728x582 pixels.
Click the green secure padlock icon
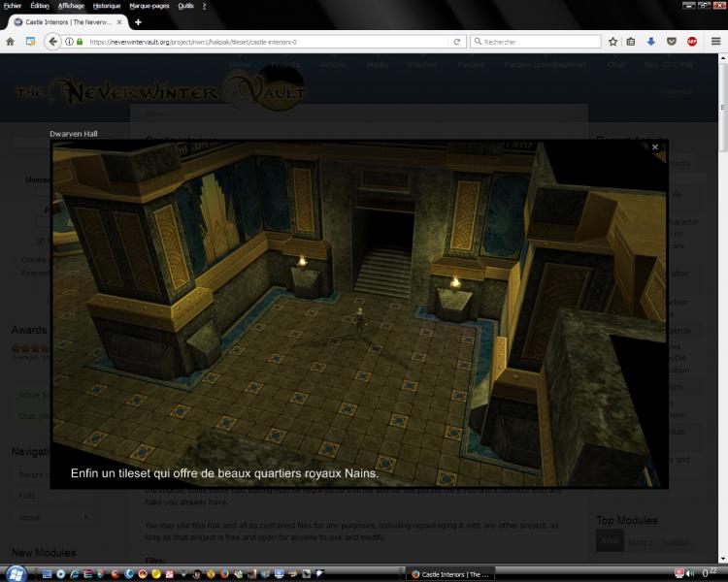coord(80,42)
